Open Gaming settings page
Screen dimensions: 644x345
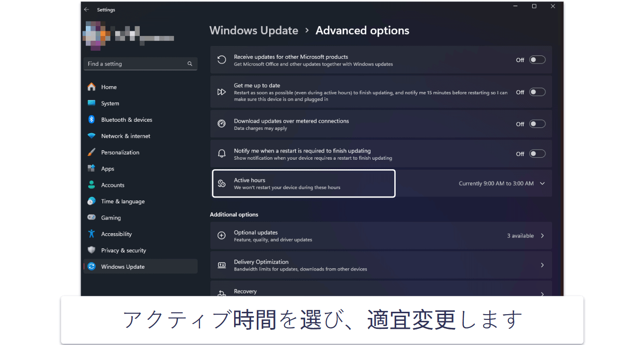(140, 218)
